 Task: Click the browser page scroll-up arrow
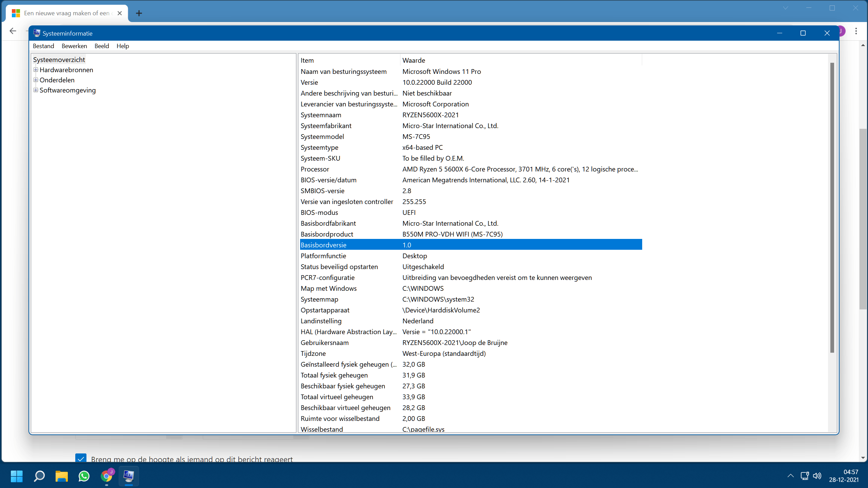point(863,45)
